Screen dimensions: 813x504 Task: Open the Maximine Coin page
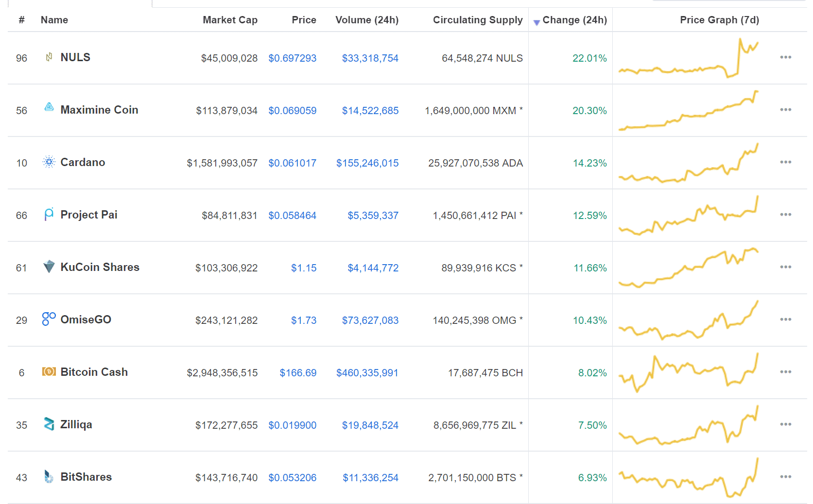point(99,110)
